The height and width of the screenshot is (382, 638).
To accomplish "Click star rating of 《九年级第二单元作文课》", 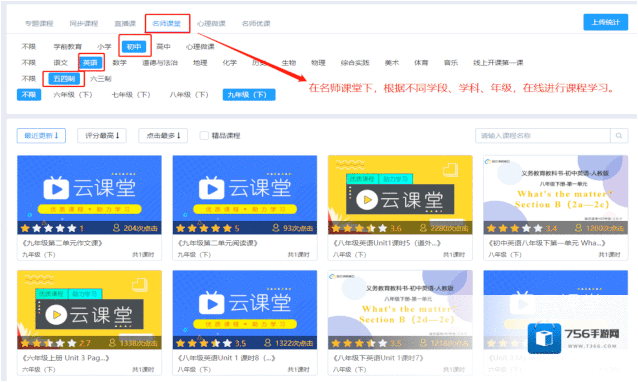I will coord(49,228).
